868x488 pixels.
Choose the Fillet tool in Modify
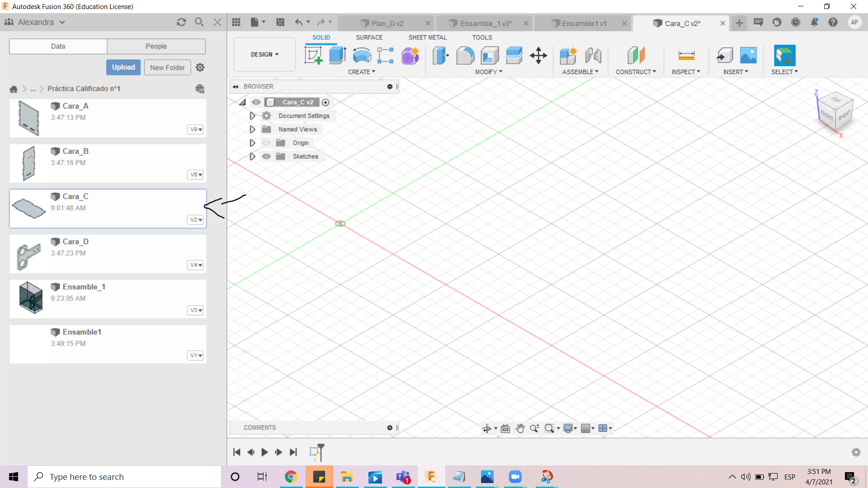coord(465,56)
